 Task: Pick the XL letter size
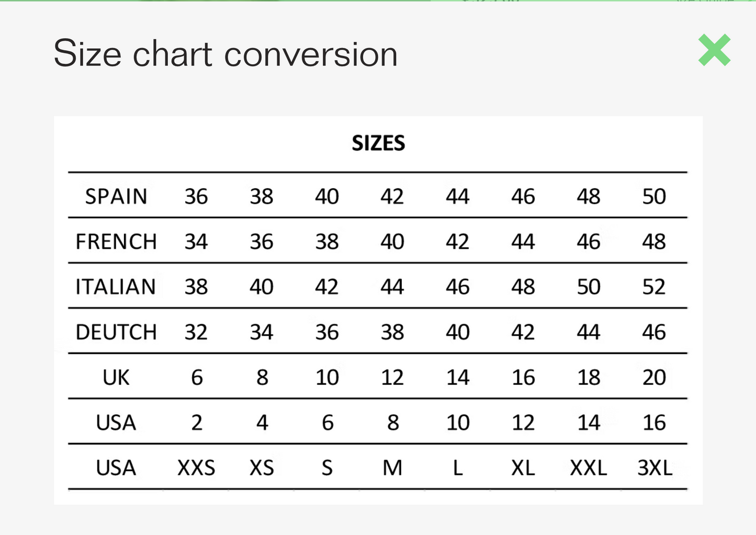[523, 468]
